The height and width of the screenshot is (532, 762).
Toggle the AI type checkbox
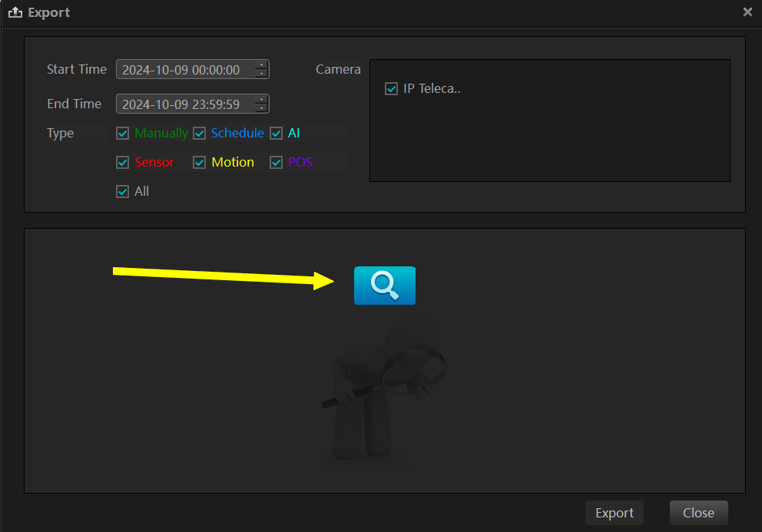coord(276,133)
